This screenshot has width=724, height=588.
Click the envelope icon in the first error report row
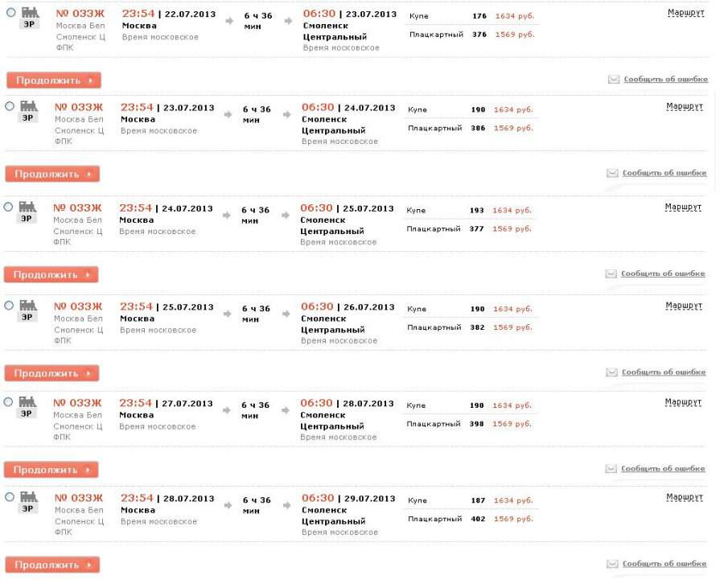click(614, 80)
